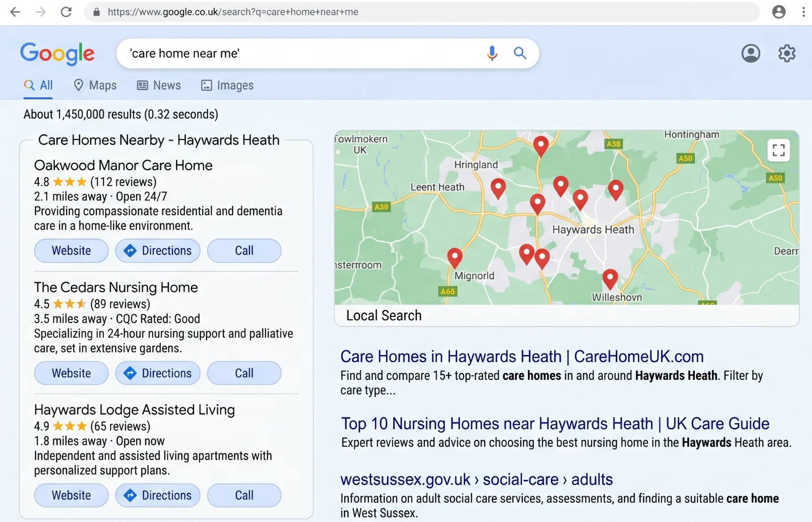Click 'Local Search' label under map

pos(384,315)
